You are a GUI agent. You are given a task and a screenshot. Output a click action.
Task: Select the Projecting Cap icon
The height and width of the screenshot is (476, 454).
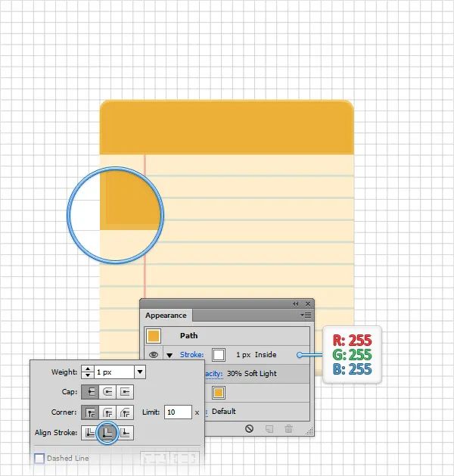click(125, 392)
